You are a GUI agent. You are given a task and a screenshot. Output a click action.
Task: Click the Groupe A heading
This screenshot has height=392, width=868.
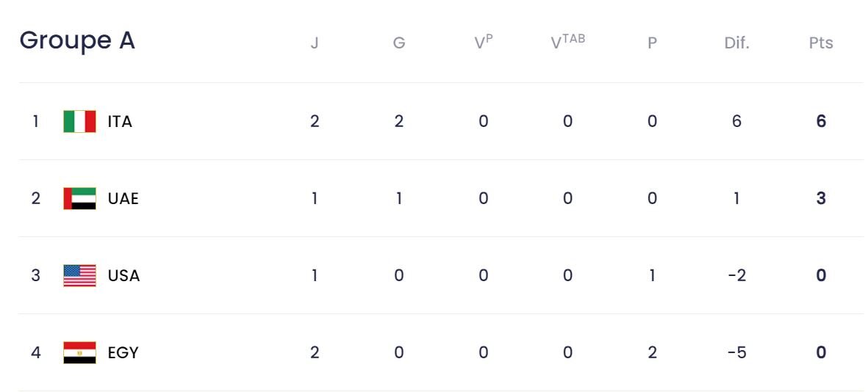point(77,40)
